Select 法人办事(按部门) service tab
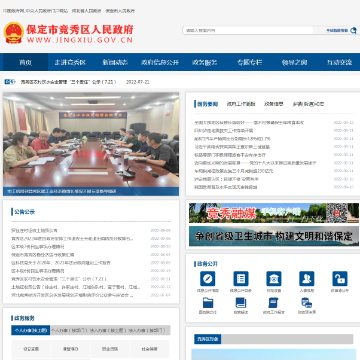 point(147,330)
